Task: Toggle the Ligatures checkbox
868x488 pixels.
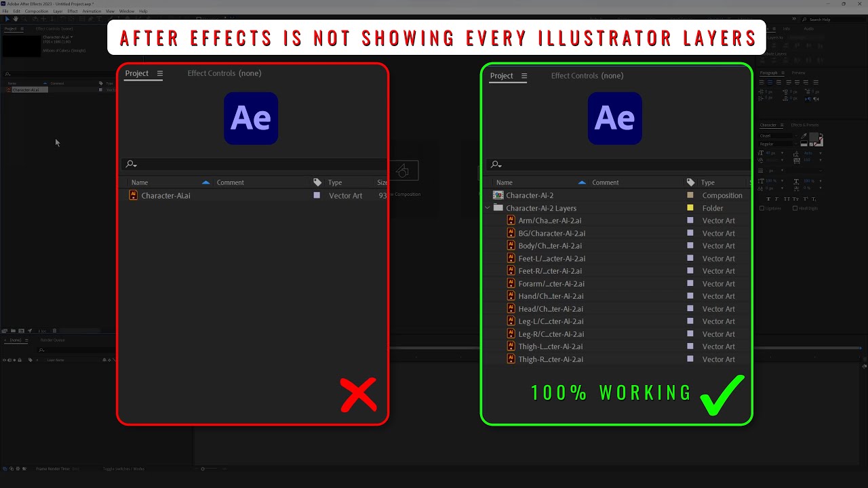Action: pyautogui.click(x=762, y=208)
